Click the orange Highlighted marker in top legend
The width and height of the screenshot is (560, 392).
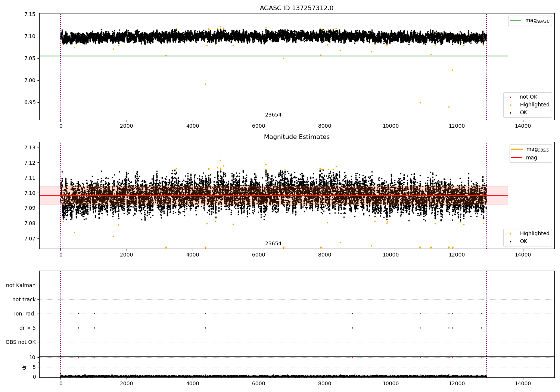pos(510,105)
